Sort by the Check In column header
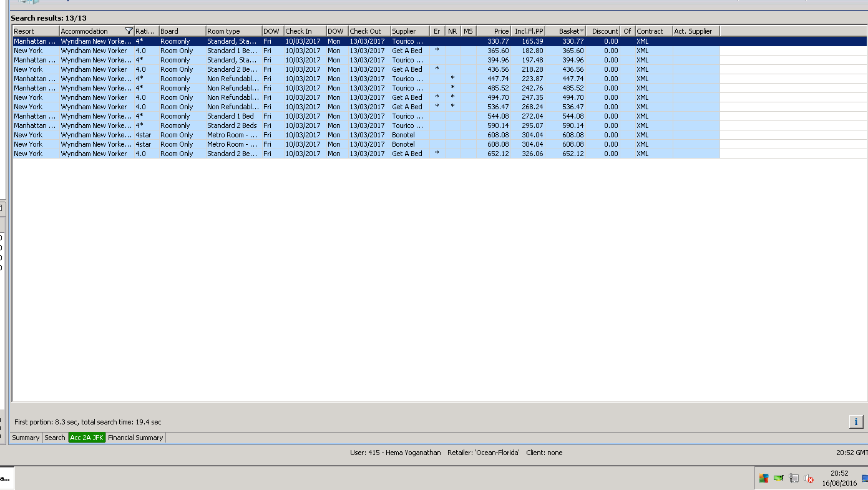Image resolution: width=868 pixels, height=490 pixels. [305, 31]
